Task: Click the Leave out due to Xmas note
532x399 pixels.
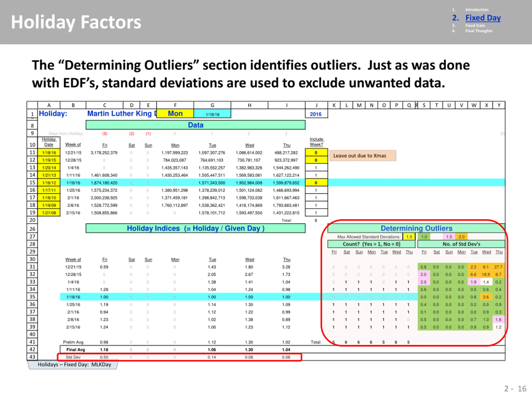Action: point(362,156)
